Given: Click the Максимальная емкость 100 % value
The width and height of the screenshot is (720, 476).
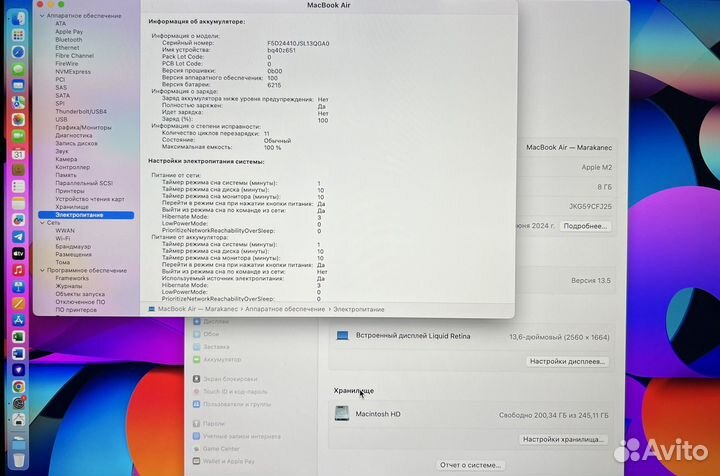Looking at the screenshot, I should (x=272, y=148).
